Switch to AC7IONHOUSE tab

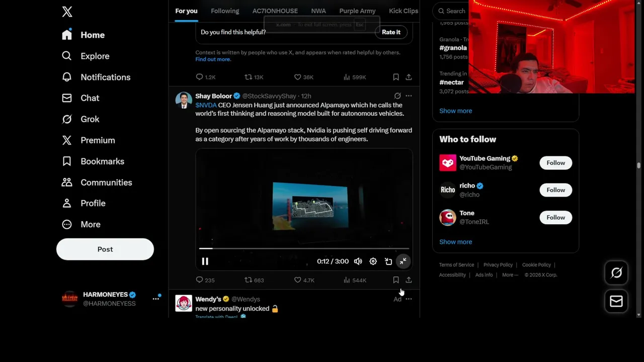(275, 11)
